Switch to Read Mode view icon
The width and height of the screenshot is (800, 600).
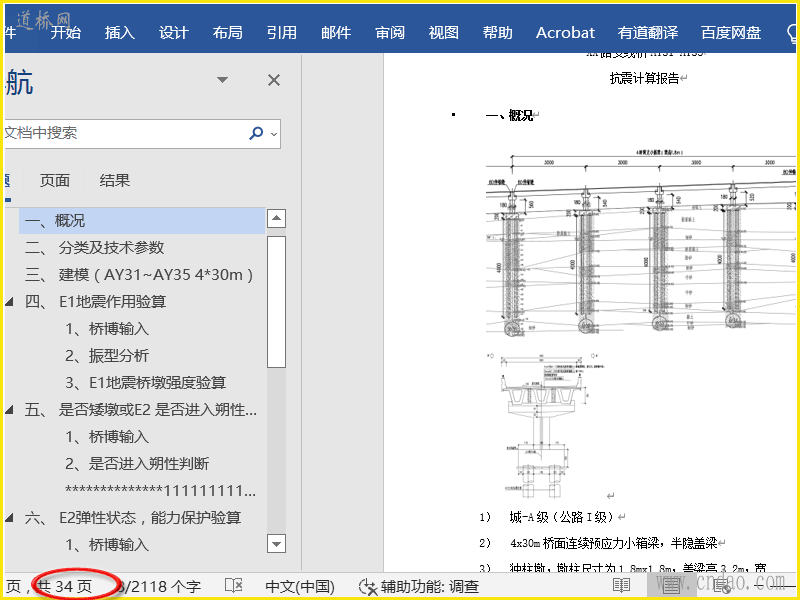click(x=621, y=586)
